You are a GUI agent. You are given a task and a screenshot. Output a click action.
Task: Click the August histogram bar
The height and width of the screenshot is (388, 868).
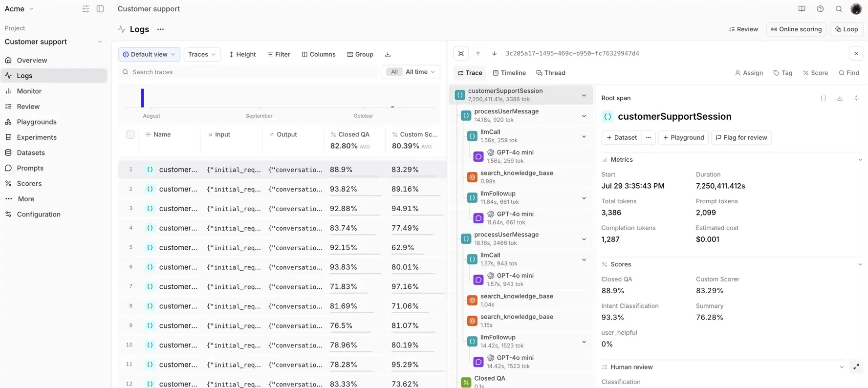click(142, 98)
